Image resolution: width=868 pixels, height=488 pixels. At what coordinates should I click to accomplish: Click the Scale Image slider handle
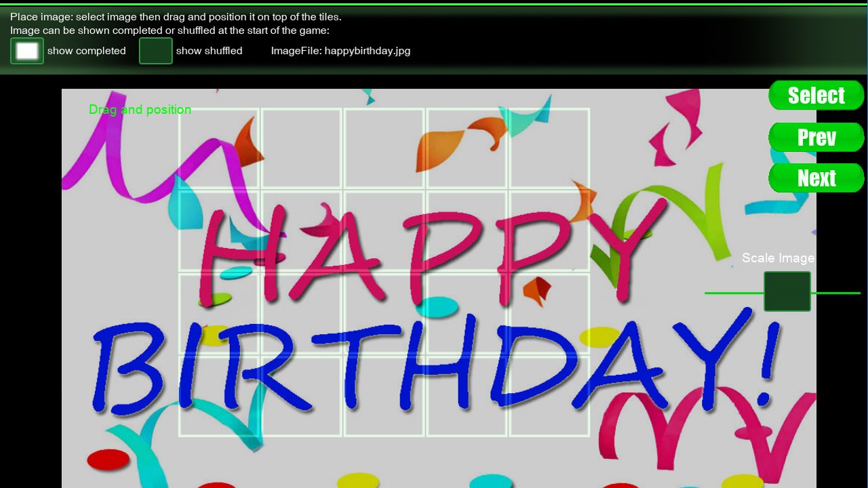coord(787,291)
